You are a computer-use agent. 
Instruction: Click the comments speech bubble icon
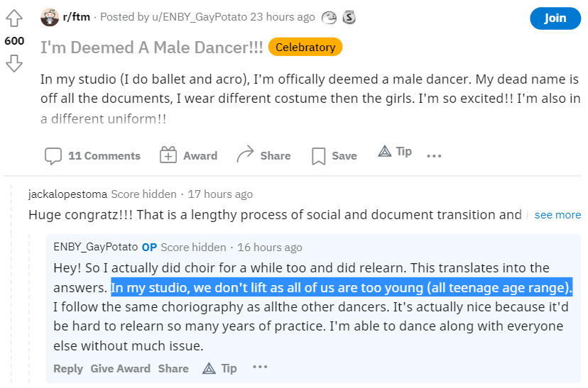(53, 156)
